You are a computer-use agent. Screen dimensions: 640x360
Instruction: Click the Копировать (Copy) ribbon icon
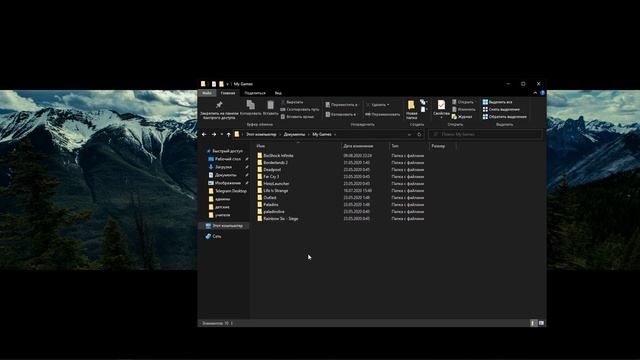(251, 104)
